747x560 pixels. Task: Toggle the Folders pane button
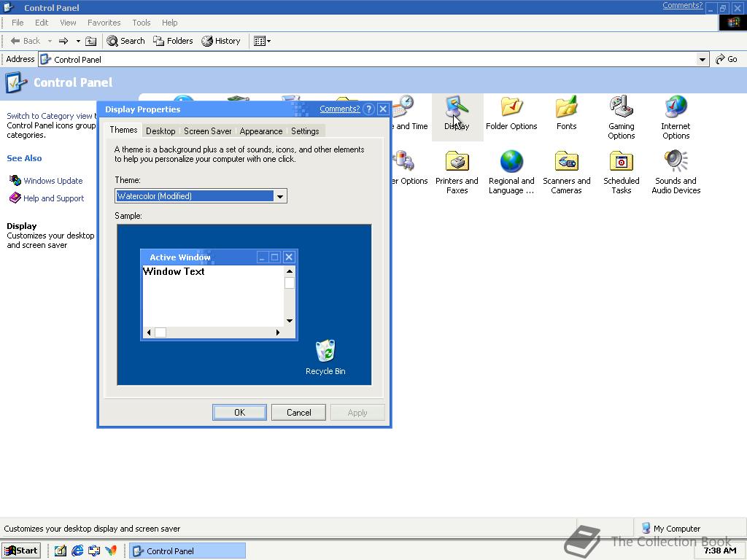173,41
